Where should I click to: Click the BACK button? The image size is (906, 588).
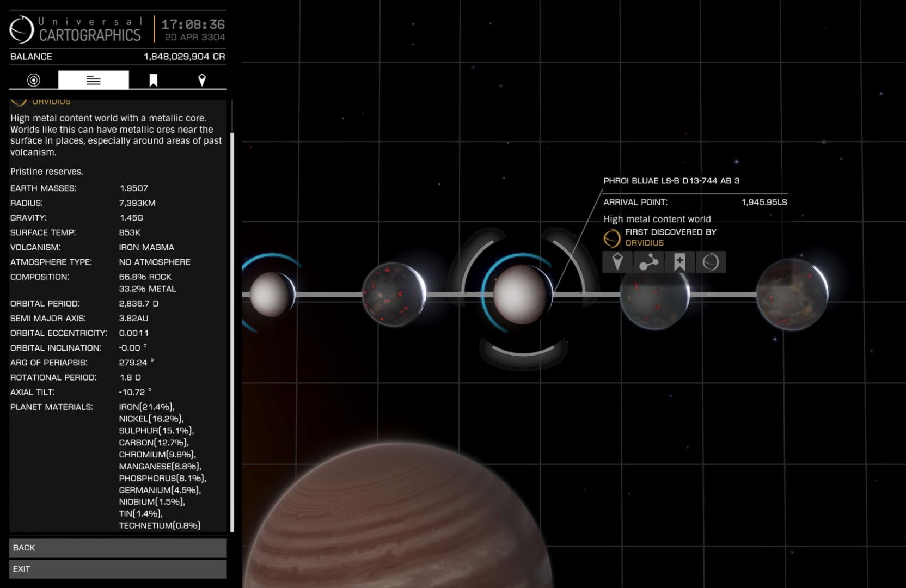[x=118, y=548]
